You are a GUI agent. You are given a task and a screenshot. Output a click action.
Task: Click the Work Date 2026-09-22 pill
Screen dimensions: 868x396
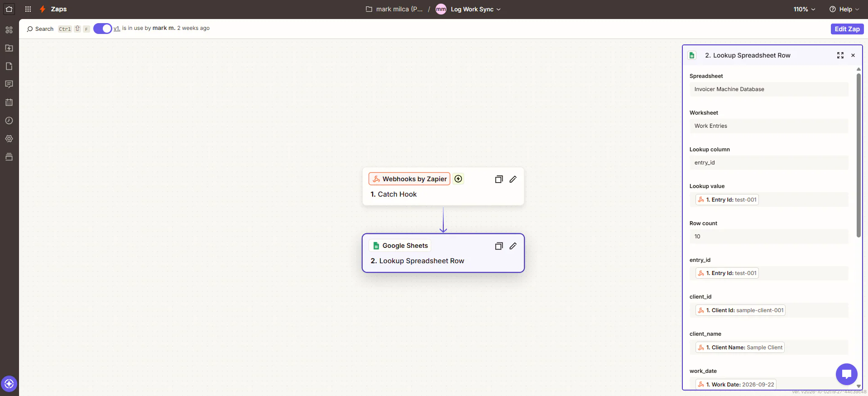click(736, 385)
